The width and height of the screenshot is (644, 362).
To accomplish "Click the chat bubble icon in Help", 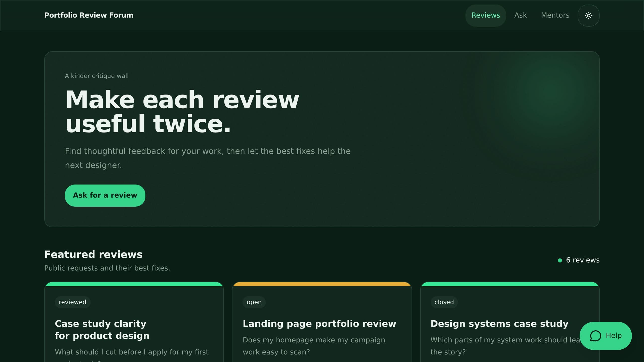I will [595, 336].
